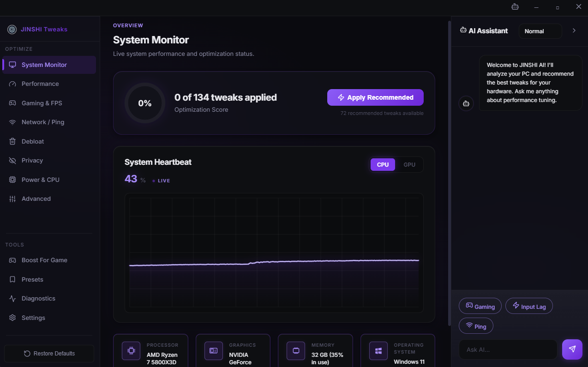Click the System Monitor display icon

coord(12,65)
